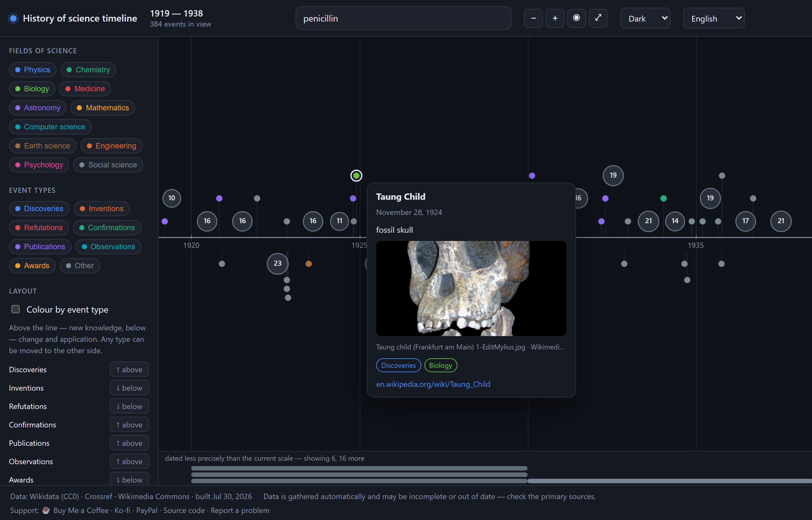The image size is (812, 520).
Task: Open the 11-event cluster marker
Action: pos(339,221)
